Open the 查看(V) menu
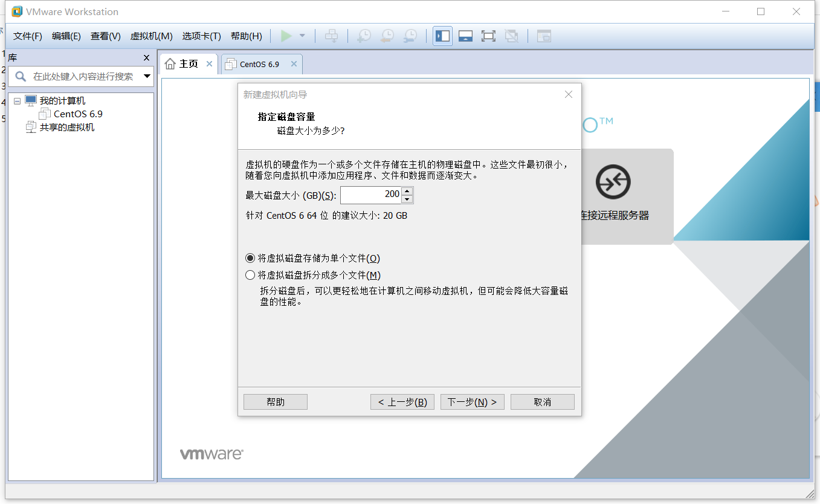This screenshot has height=504, width=820. click(106, 36)
